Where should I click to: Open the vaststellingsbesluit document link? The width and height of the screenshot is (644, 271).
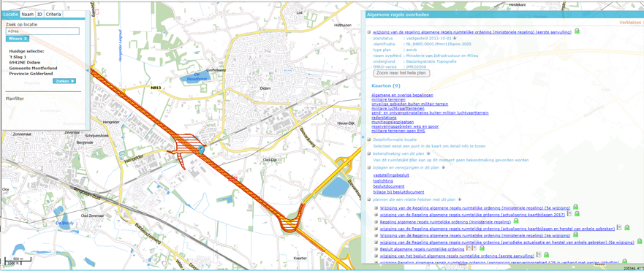391,176
